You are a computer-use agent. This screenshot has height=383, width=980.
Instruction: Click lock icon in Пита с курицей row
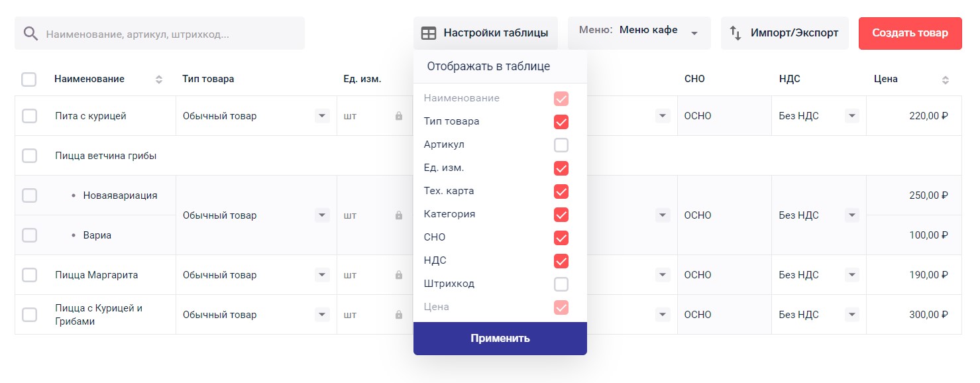pyautogui.click(x=399, y=116)
